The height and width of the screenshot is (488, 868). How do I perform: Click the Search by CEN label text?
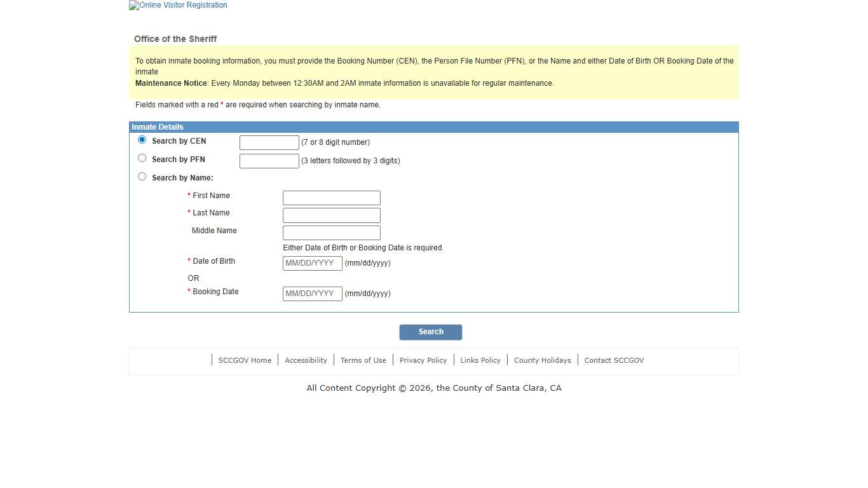pos(179,141)
